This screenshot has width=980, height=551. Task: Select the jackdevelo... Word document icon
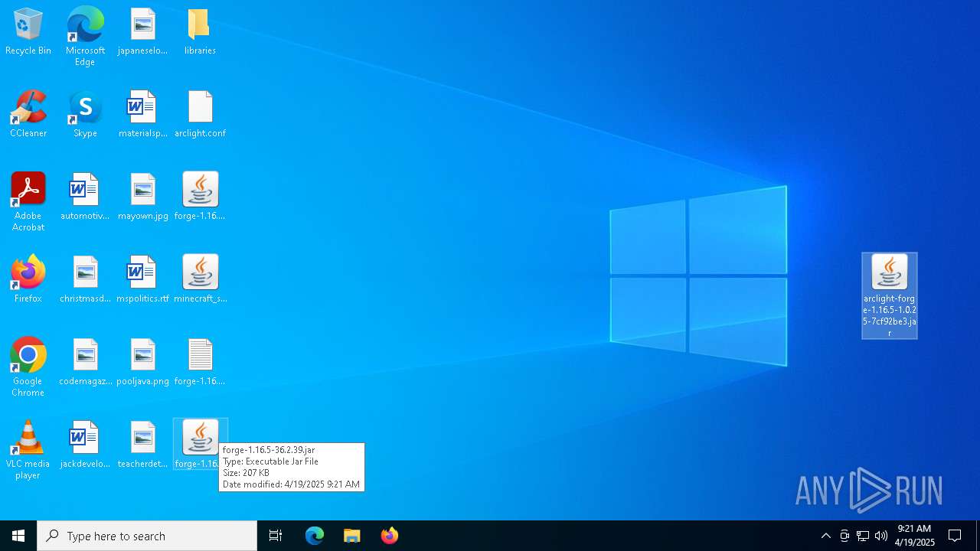pyautogui.click(x=85, y=445)
